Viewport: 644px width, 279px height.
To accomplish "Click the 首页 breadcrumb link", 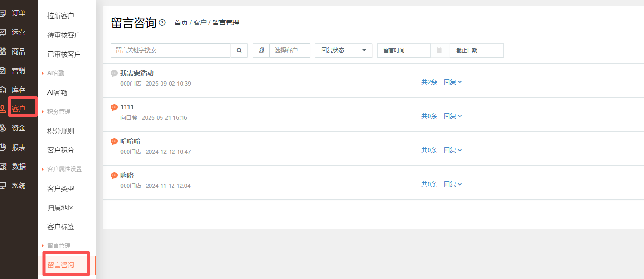I will pyautogui.click(x=181, y=23).
